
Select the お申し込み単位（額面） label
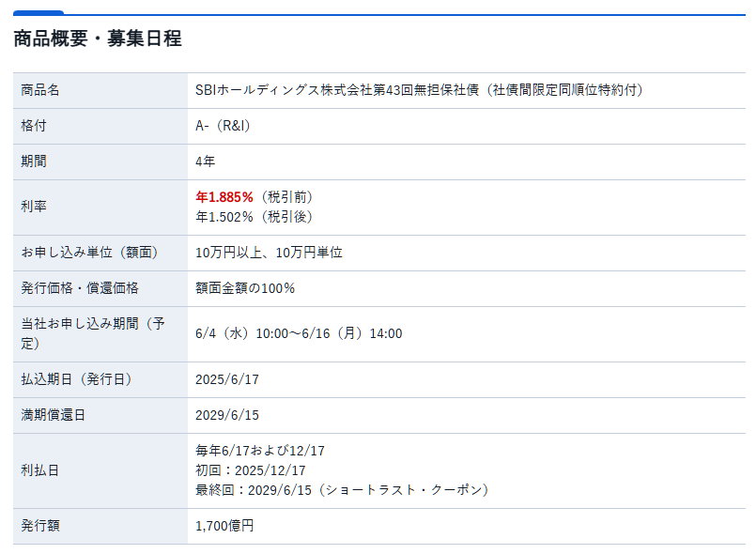(89, 253)
